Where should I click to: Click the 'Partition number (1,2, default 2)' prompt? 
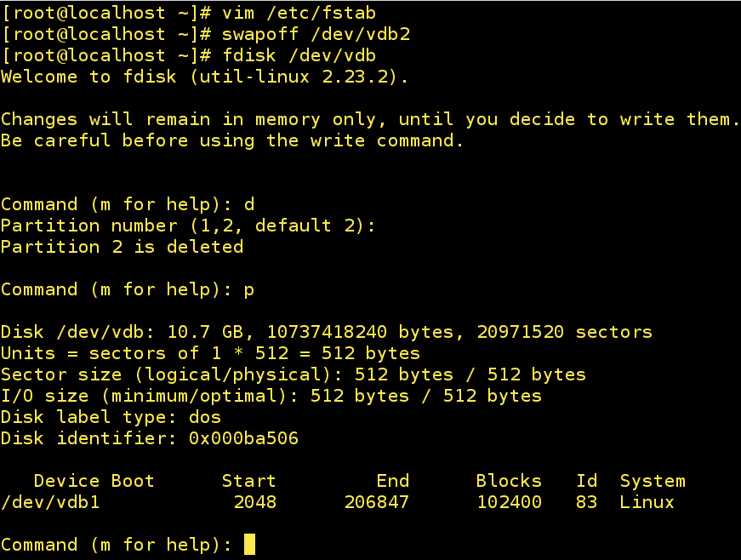pos(187,226)
